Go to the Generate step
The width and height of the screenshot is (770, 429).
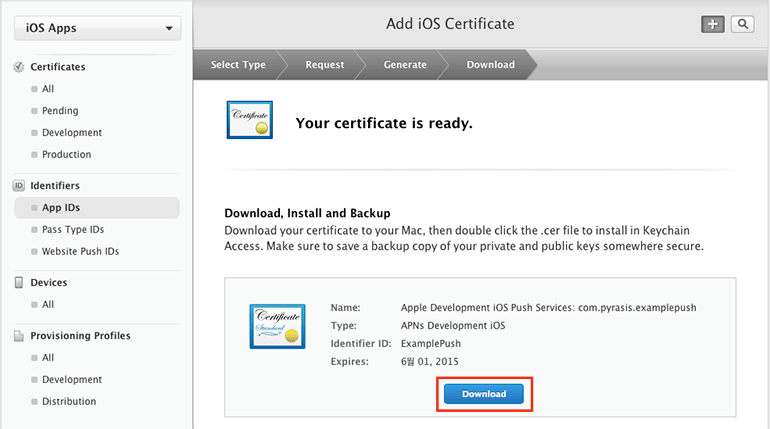click(405, 65)
